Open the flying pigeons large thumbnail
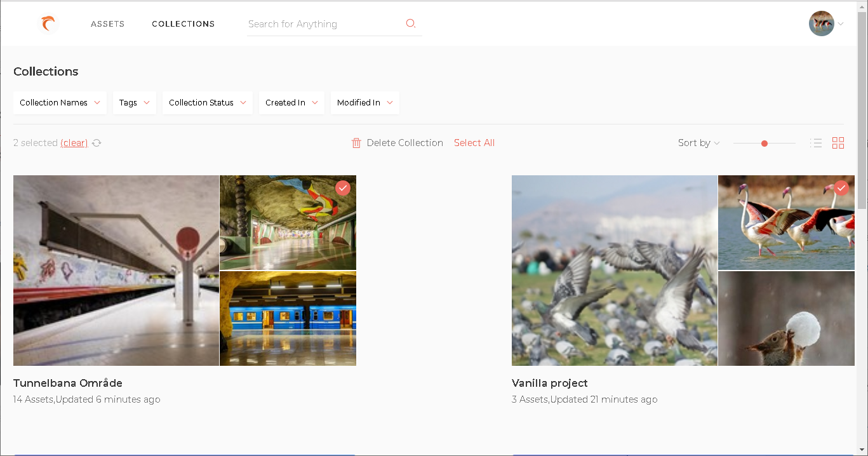The height and width of the screenshot is (456, 868). pos(615,271)
